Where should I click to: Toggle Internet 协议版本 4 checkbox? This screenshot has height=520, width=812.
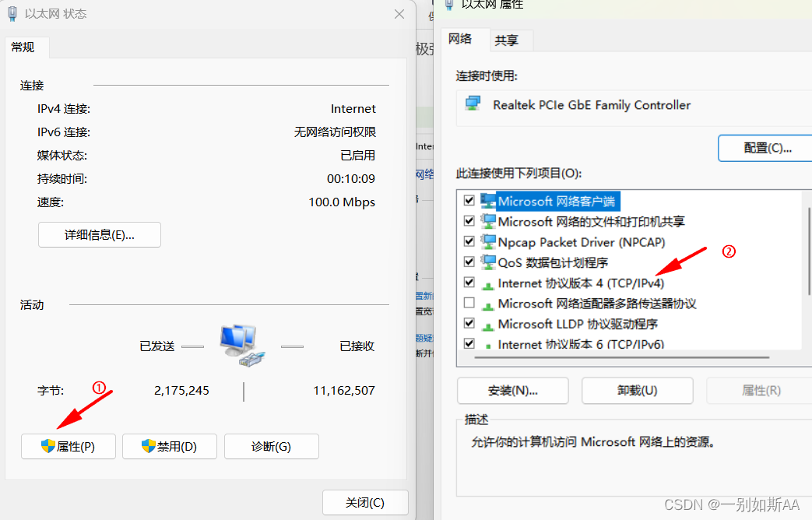point(469,283)
